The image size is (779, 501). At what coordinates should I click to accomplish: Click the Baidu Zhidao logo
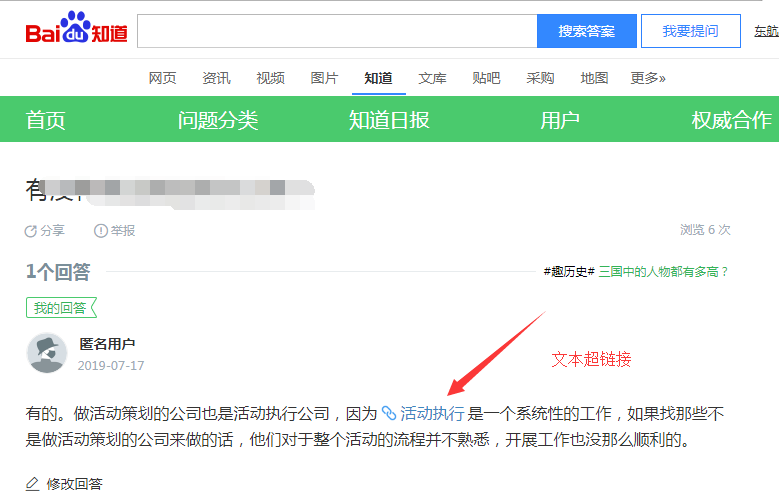pos(76,31)
